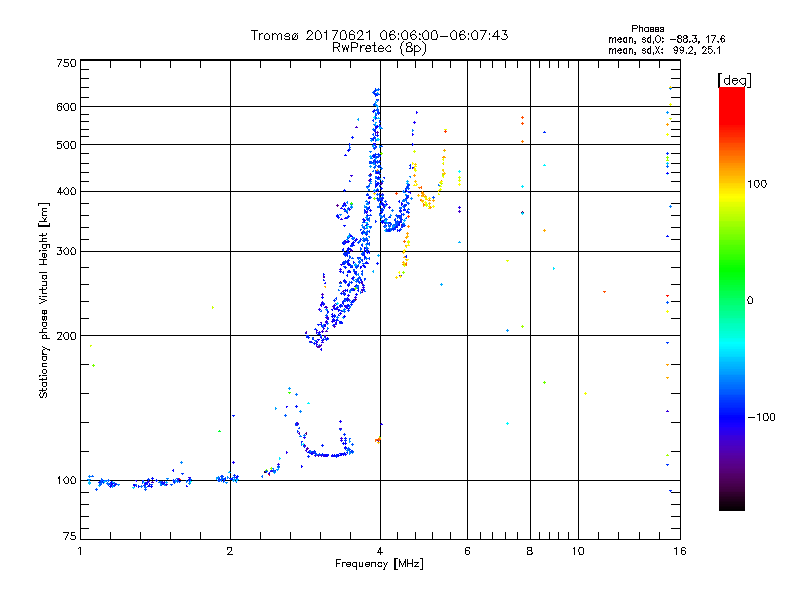The image size is (800, 600).
Task: Select the 'mean, sd,O: -88.3, 17.6' text
Action: [x=666, y=39]
